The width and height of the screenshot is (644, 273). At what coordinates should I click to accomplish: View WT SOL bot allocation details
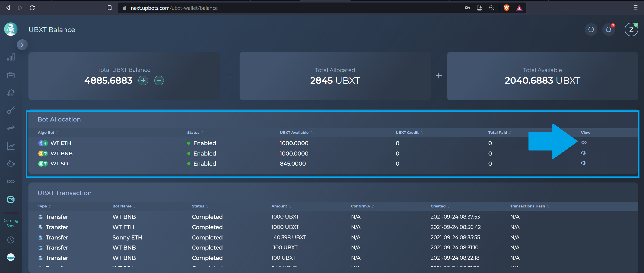(x=584, y=163)
